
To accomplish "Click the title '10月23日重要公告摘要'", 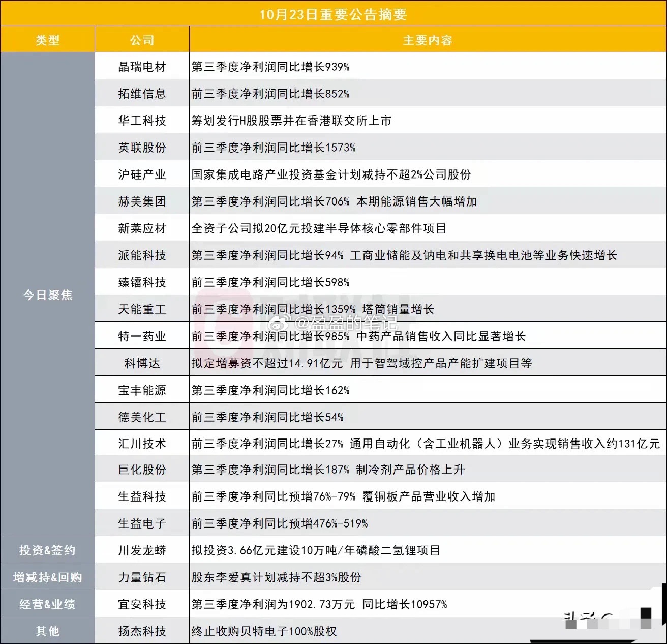I will pyautogui.click(x=333, y=14).
